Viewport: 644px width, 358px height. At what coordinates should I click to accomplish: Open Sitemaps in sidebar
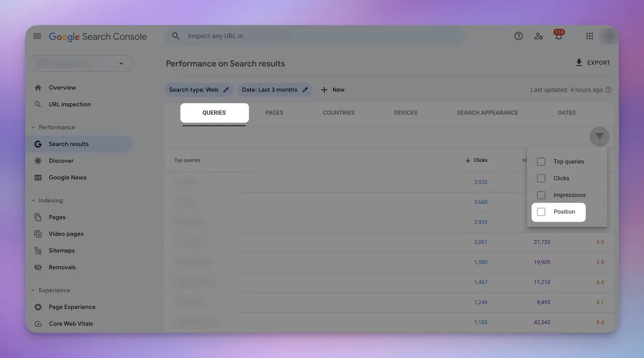tap(62, 250)
